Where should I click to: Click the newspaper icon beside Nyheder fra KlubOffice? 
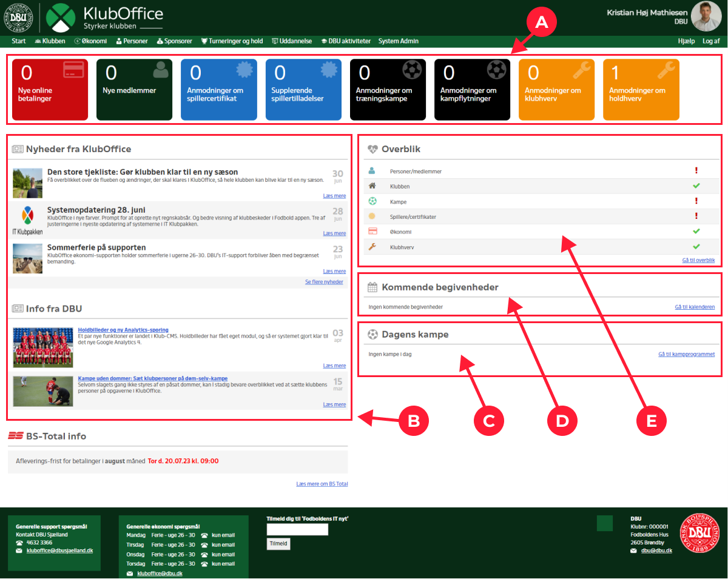click(x=18, y=149)
